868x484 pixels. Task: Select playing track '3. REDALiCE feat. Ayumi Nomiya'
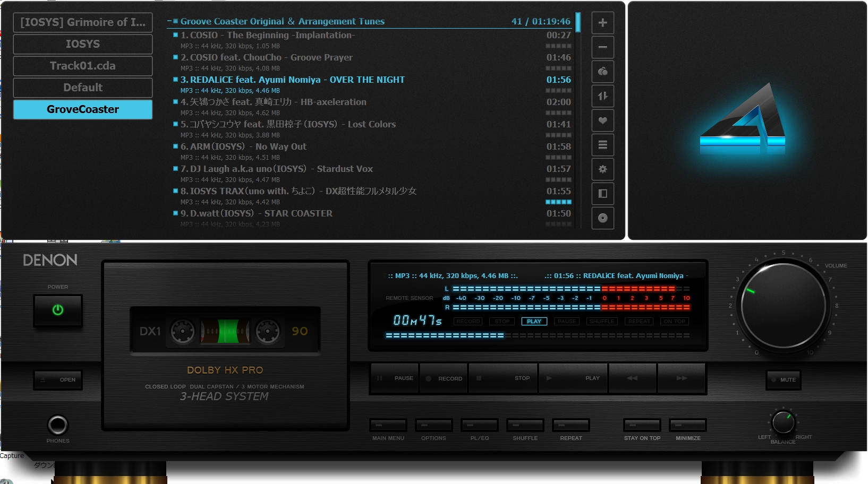click(x=372, y=85)
